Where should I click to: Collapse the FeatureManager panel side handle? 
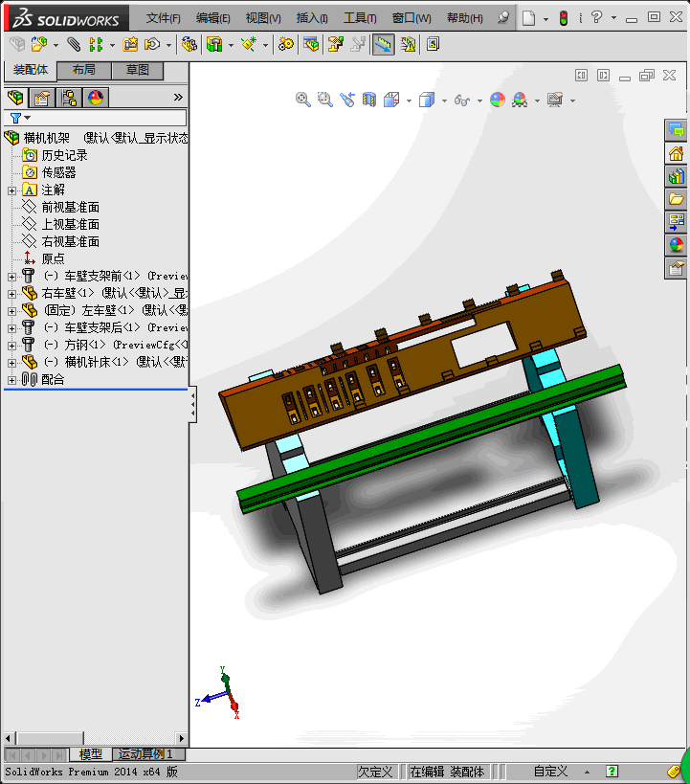click(193, 405)
